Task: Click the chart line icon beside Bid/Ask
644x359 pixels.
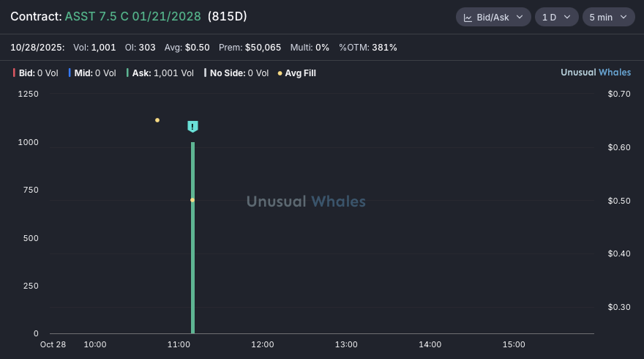Action: click(468, 18)
